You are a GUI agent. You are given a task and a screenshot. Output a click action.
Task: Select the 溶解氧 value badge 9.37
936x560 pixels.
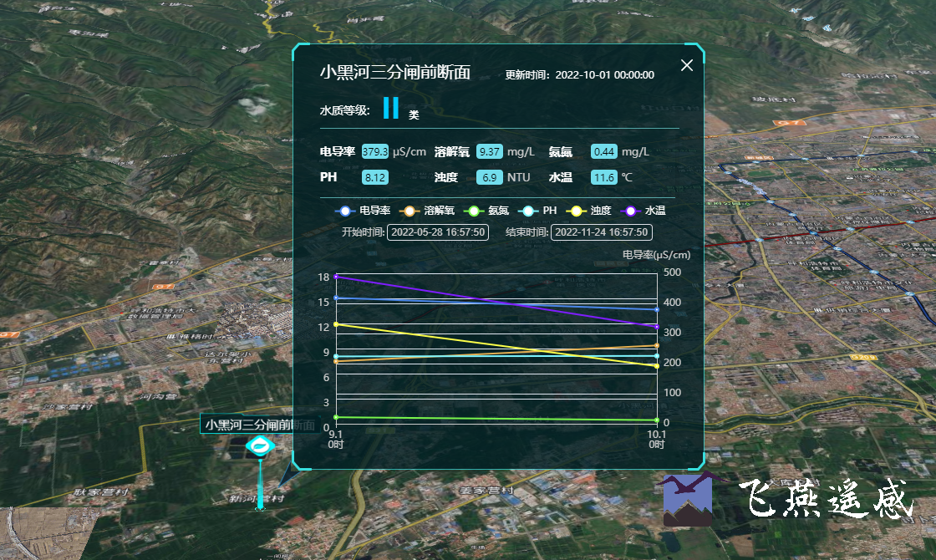pyautogui.click(x=489, y=152)
